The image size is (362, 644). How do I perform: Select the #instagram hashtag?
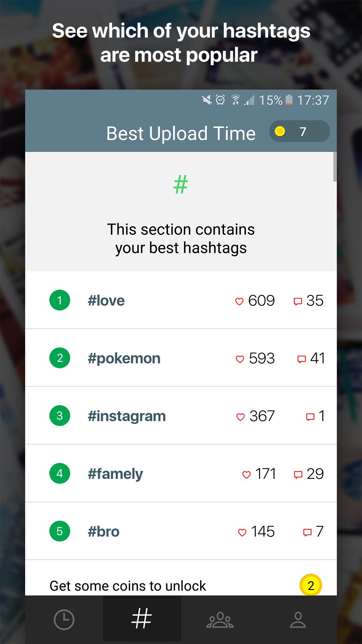coord(127,416)
